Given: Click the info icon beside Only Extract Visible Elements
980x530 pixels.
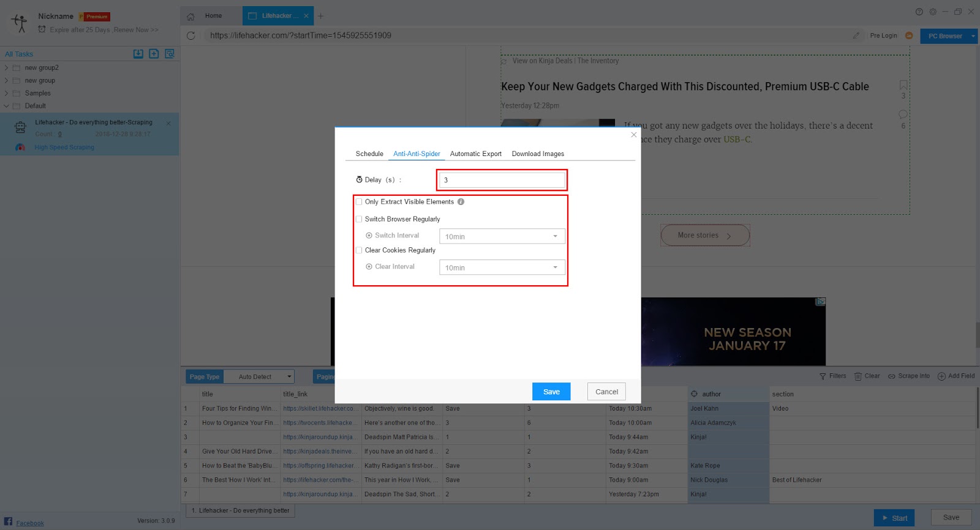Looking at the screenshot, I should coord(461,201).
